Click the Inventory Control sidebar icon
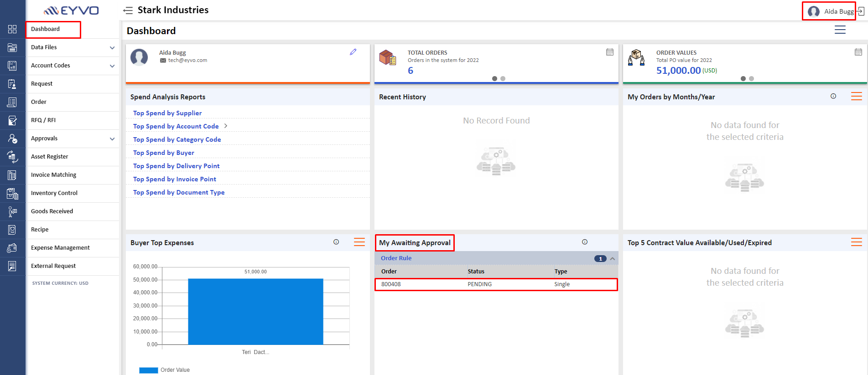 (x=12, y=193)
